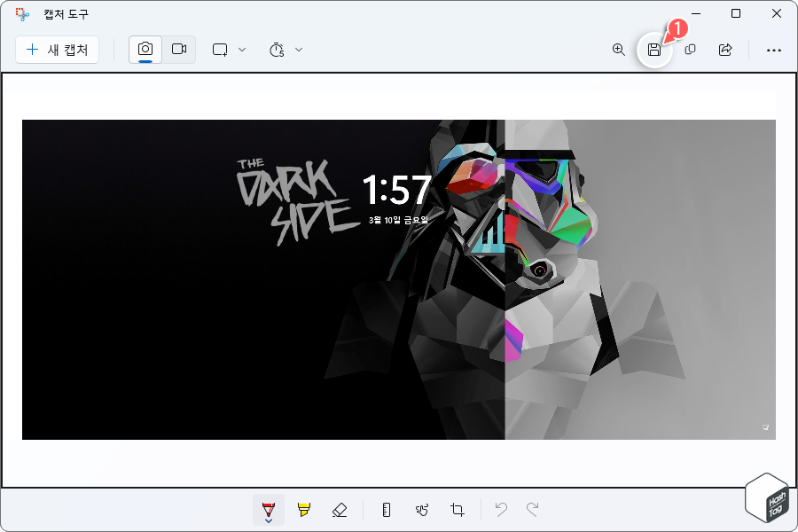Save the capture with the floppy disk icon
Screen dimensions: 798x532
tap(654, 50)
